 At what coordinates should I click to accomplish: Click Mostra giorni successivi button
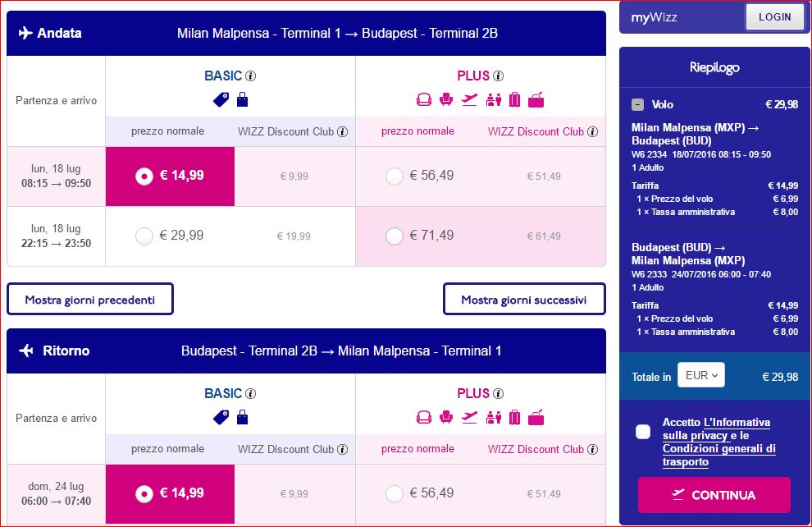[524, 300]
